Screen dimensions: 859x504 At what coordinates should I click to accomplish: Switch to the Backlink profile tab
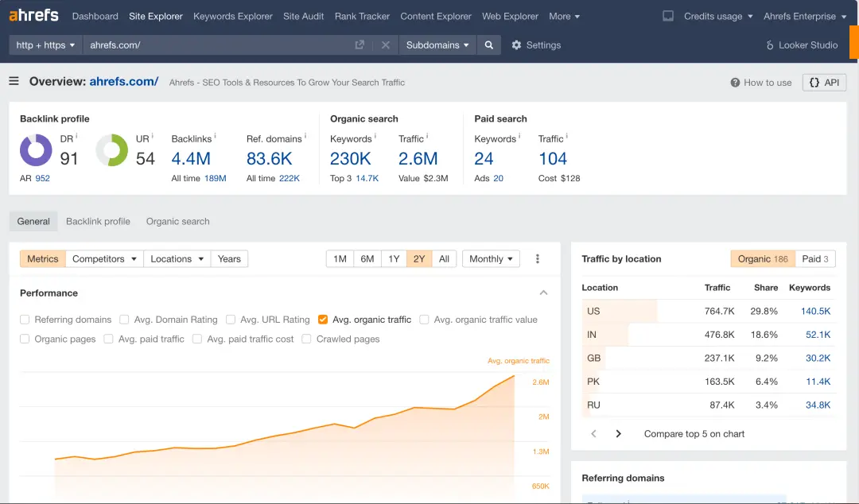98,221
